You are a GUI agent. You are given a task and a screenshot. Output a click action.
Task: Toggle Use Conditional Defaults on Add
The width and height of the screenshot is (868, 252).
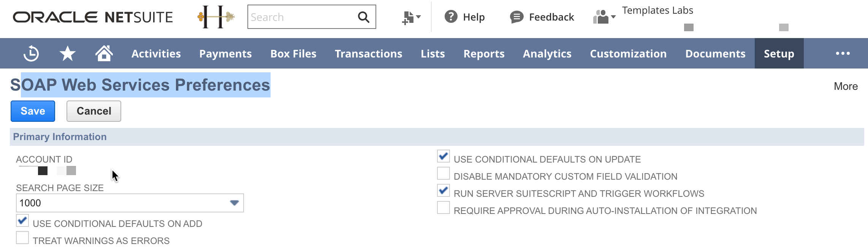[22, 220]
